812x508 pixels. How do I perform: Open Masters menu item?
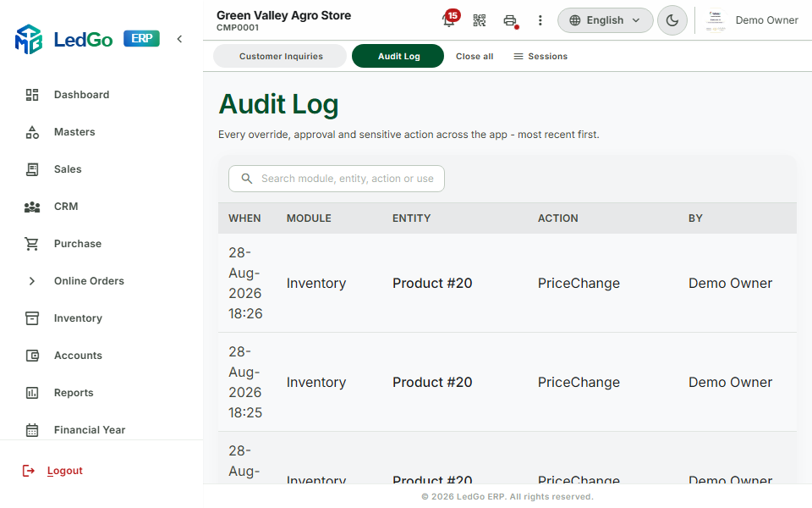coord(74,132)
